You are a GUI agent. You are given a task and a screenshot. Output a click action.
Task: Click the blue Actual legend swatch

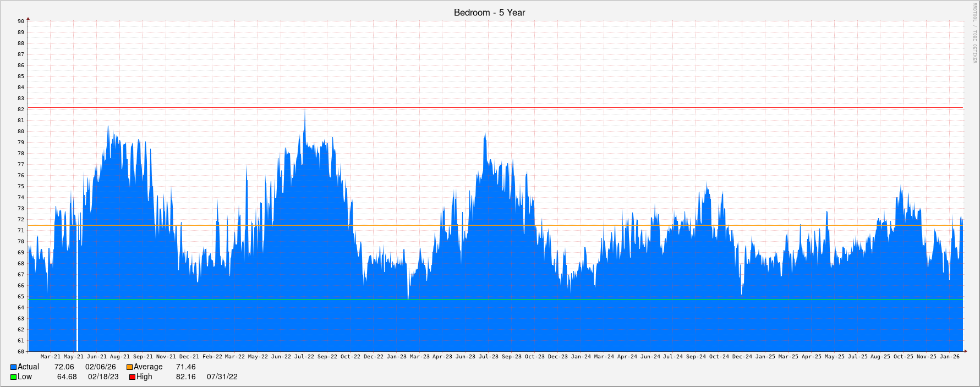[13, 367]
